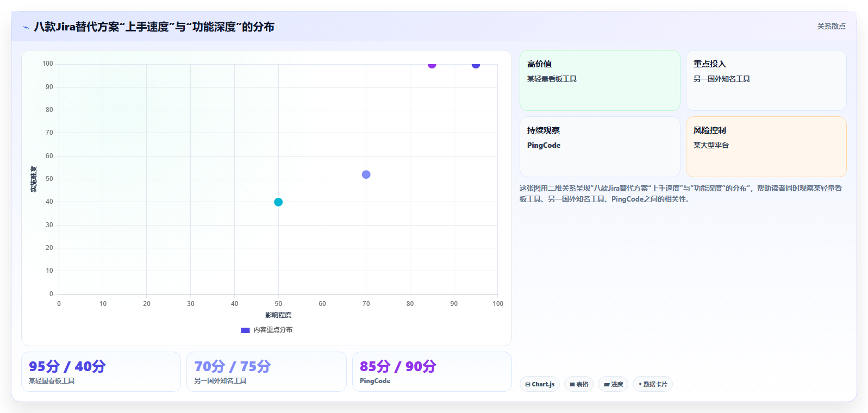The height and width of the screenshot is (413, 868).
Task: Click 某大型平台 in the 风险控制 card
Action: point(711,145)
